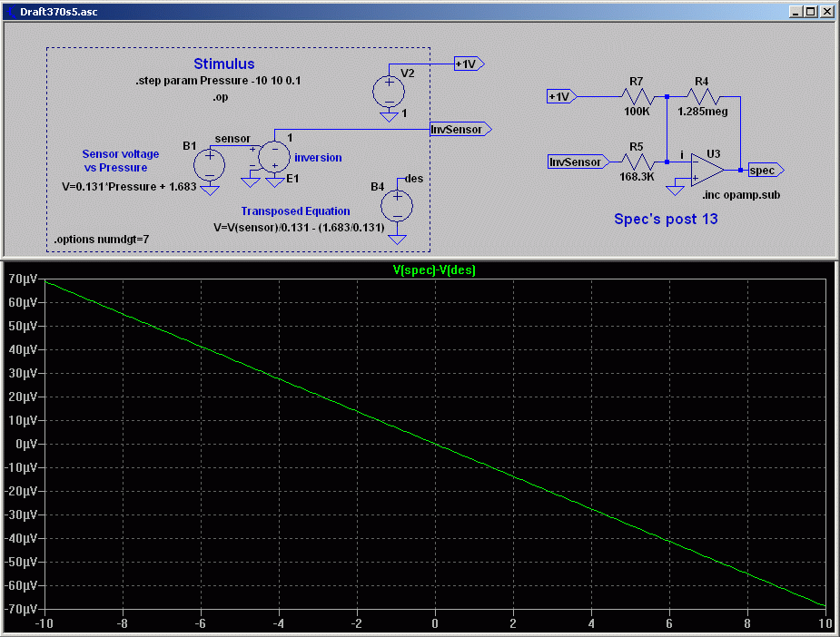Click the 0 label on horizontal axis
This screenshot has width=840, height=637.
point(434,623)
